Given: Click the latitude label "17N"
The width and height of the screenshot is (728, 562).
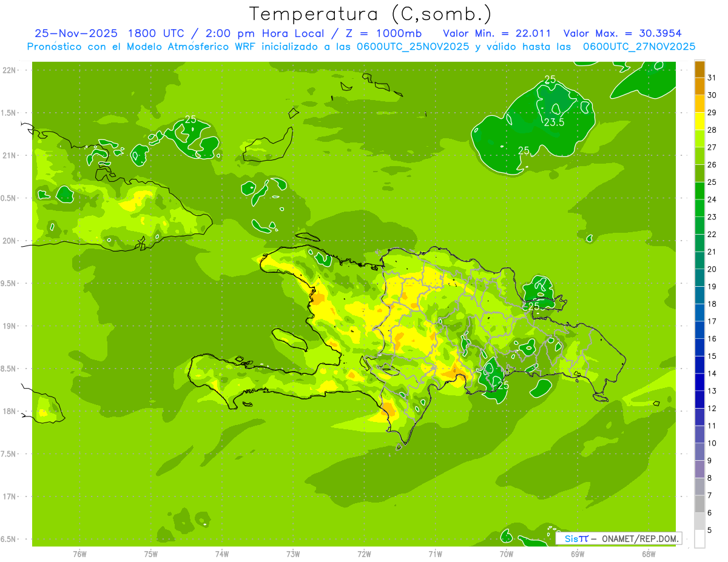Looking at the screenshot, I should click(10, 497).
